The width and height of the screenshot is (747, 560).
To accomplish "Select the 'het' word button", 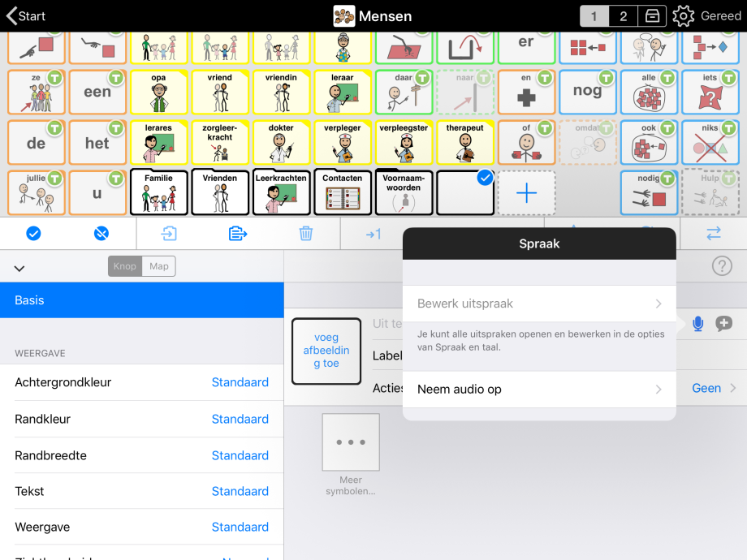I will (97, 142).
